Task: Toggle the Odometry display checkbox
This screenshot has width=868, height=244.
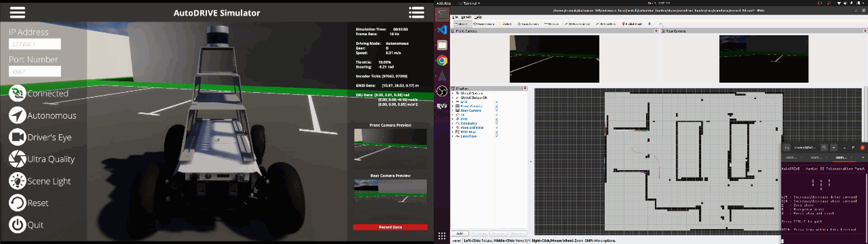Action: pos(497,124)
